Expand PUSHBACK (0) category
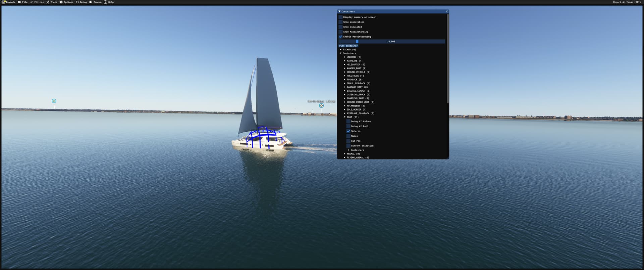Image resolution: width=644 pixels, height=270 pixels. point(344,80)
